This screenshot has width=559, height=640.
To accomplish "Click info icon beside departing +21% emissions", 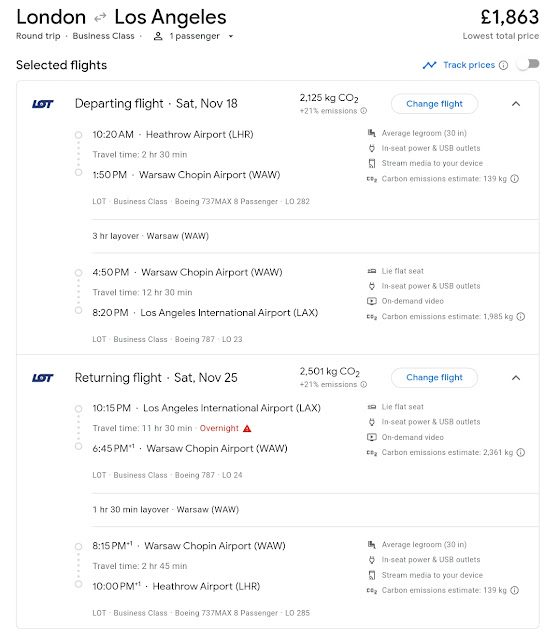I will [364, 111].
